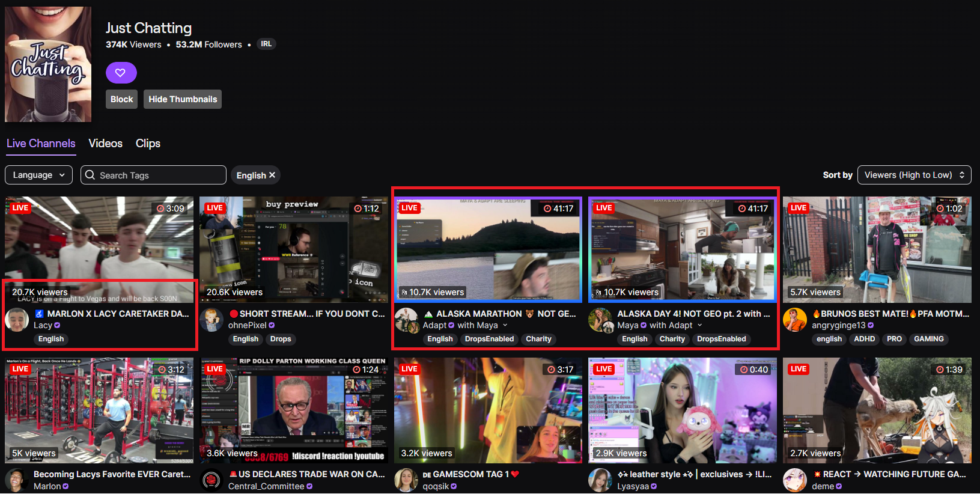Open angryginge13's channel avatar

point(795,320)
